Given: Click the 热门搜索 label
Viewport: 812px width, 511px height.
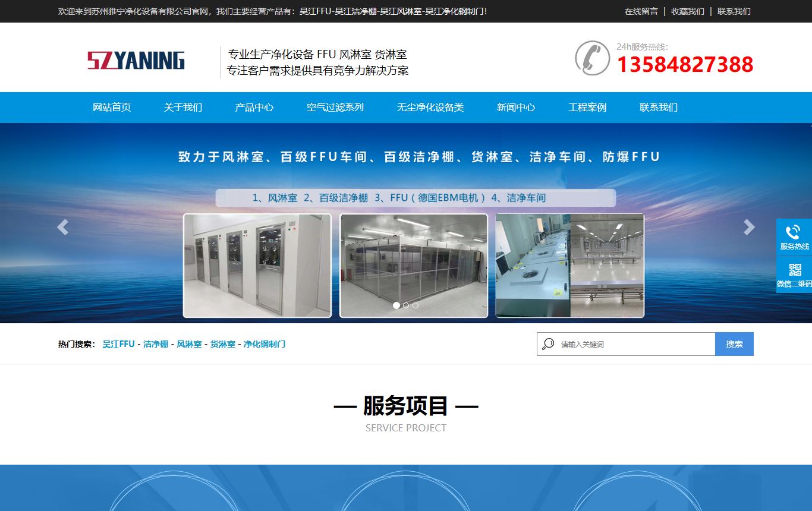Looking at the screenshot, I should point(77,344).
